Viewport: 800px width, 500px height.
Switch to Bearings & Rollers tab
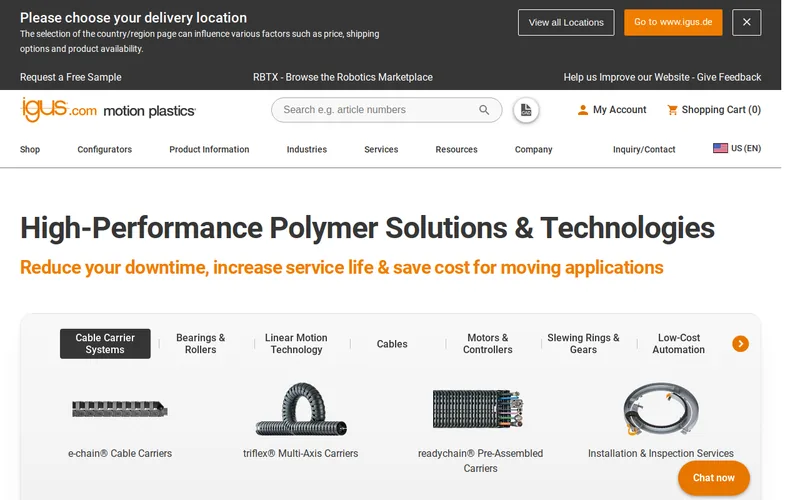[201, 343]
